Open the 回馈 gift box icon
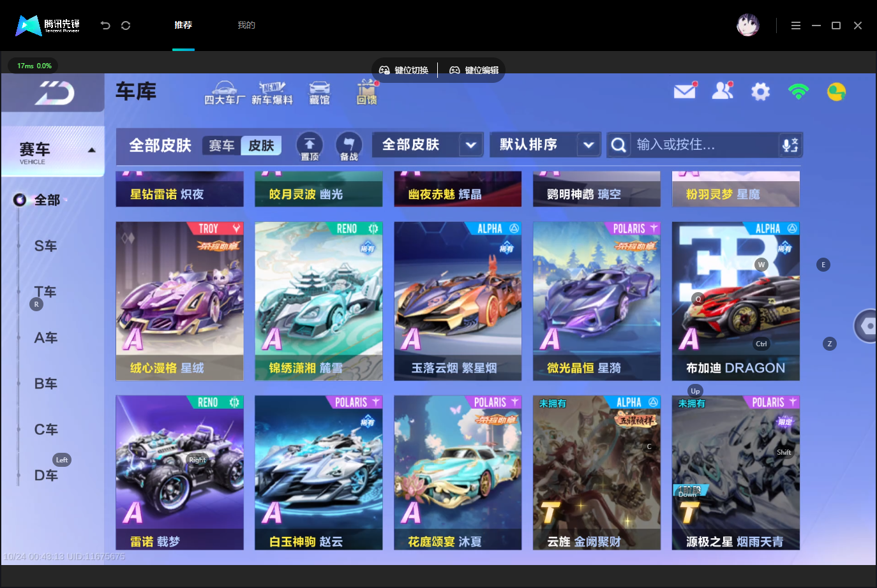 (367, 93)
